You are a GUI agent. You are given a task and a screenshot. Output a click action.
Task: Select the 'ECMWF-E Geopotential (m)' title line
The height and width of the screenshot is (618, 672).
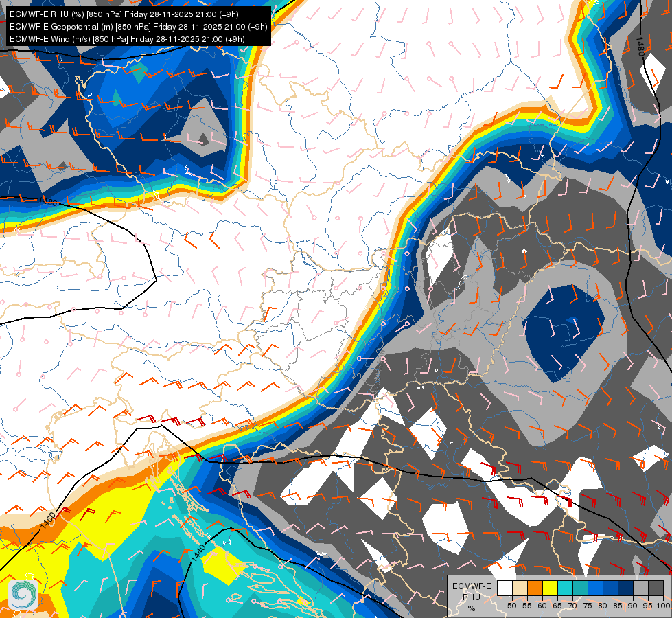tap(138, 27)
